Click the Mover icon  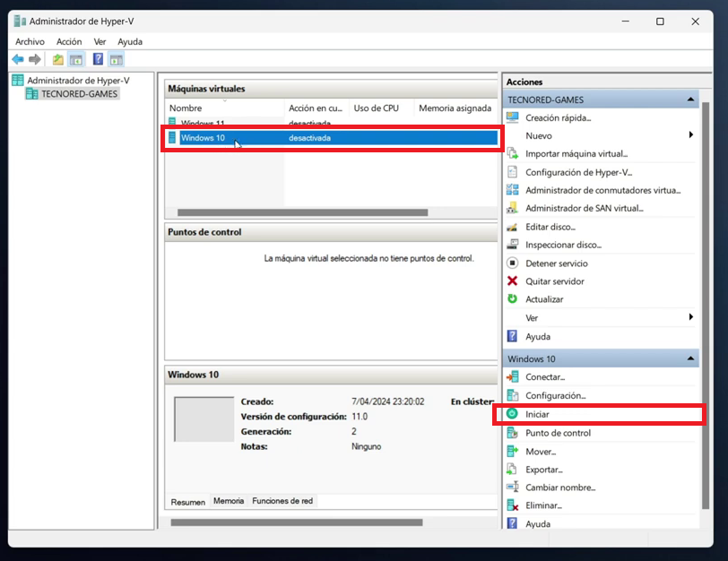(x=513, y=451)
